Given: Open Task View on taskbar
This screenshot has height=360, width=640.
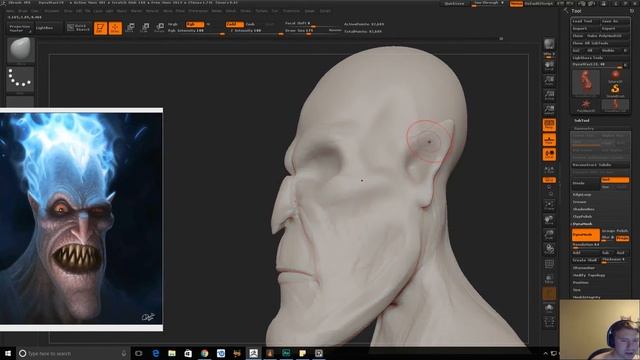Looking at the screenshot, I should click(x=139, y=353).
